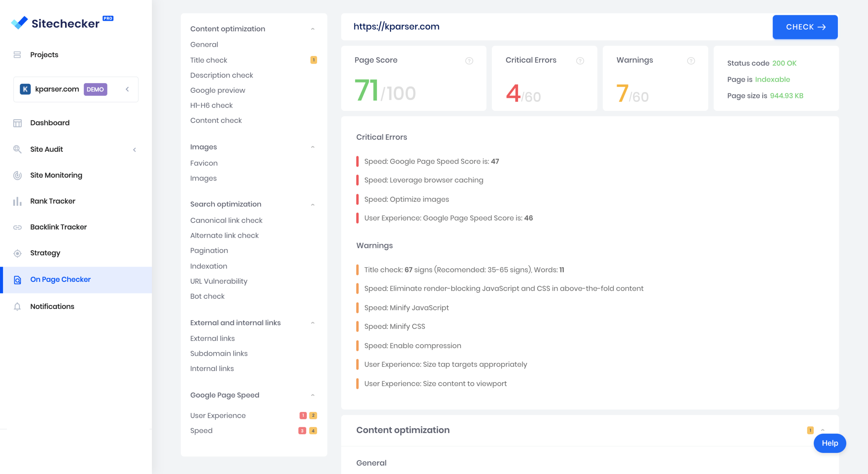Viewport: 868px width, 474px height.
Task: Collapse the Images sidebar group
Action: pos(313,147)
